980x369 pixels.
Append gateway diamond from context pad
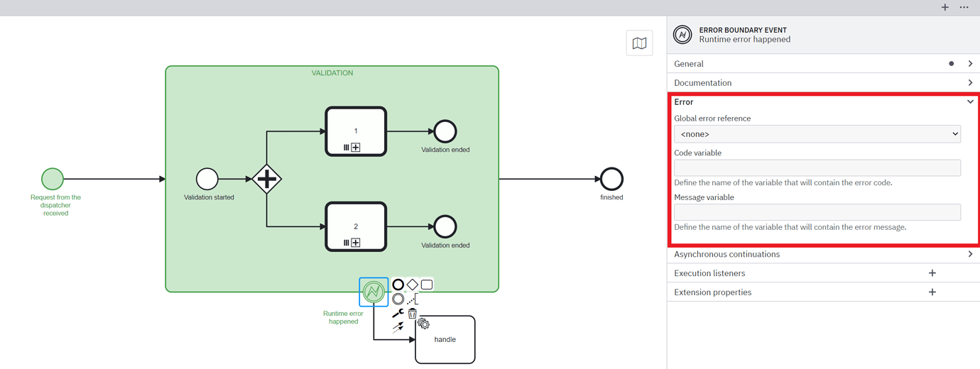(413, 285)
